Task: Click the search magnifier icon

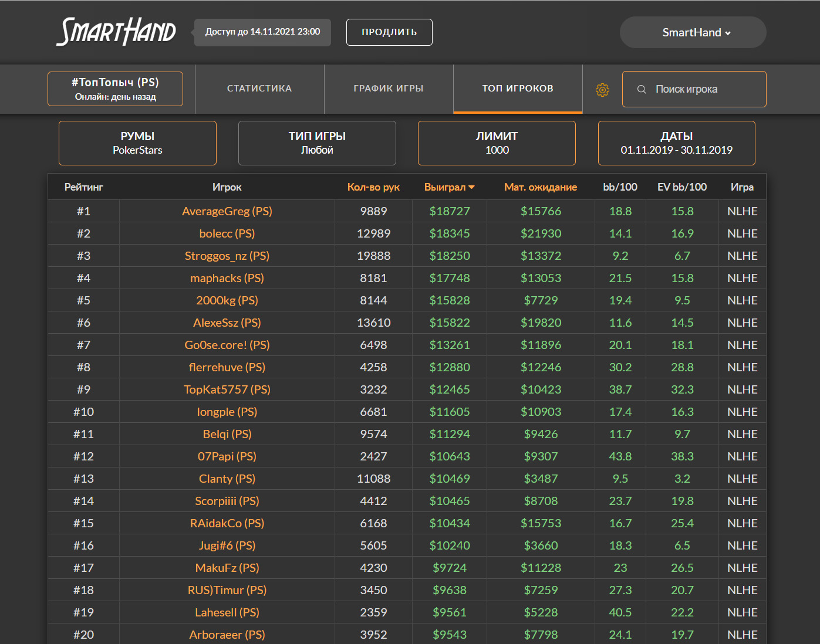Action: click(642, 89)
